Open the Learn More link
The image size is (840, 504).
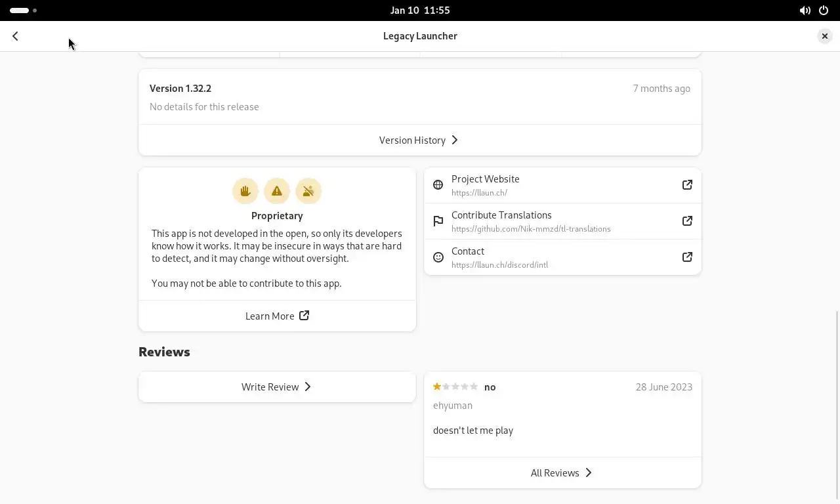(x=277, y=316)
